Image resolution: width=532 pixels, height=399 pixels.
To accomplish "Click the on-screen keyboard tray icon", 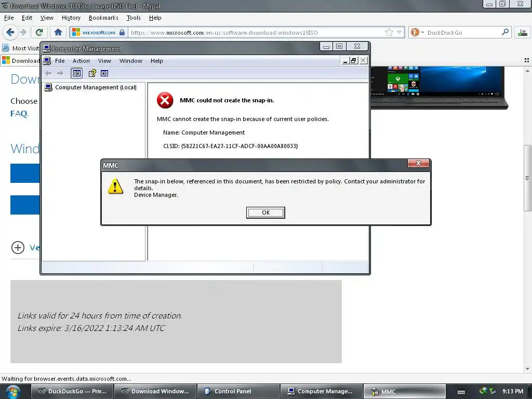I will coord(461,392).
